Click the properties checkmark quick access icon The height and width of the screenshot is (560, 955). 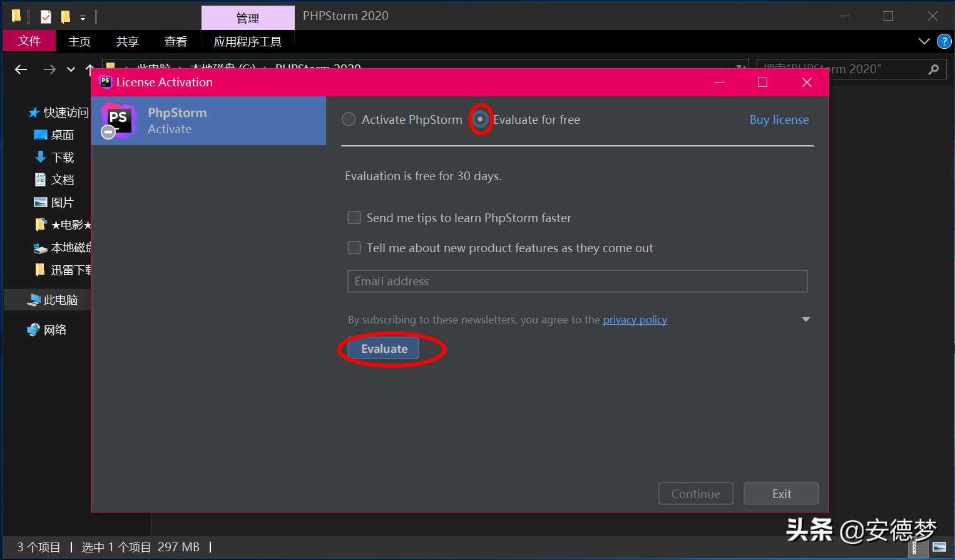(x=46, y=16)
